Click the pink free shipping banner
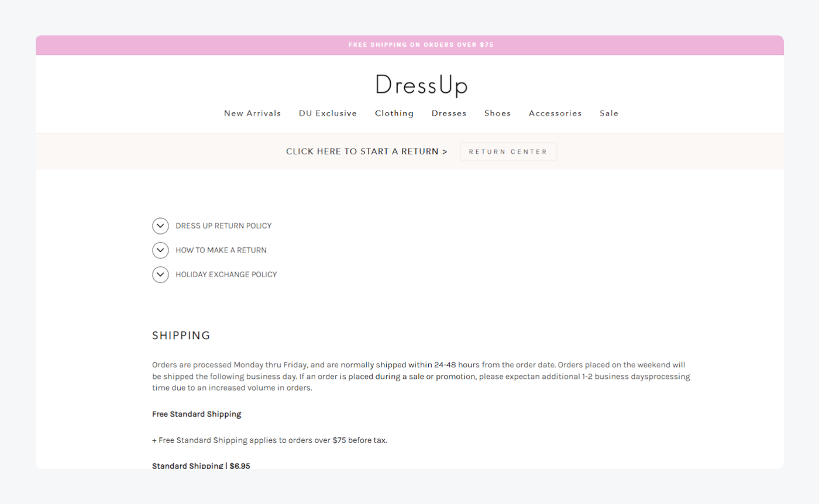 pos(421,44)
